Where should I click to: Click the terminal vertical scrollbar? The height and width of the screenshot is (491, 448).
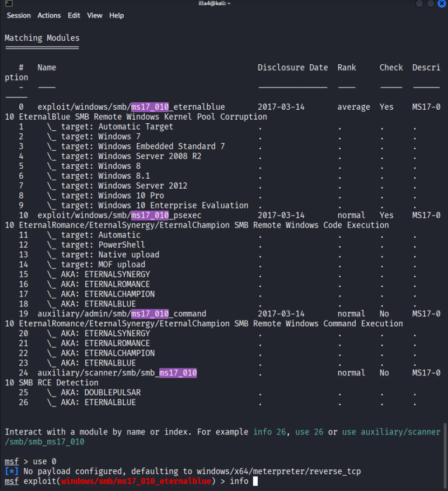tap(445, 444)
